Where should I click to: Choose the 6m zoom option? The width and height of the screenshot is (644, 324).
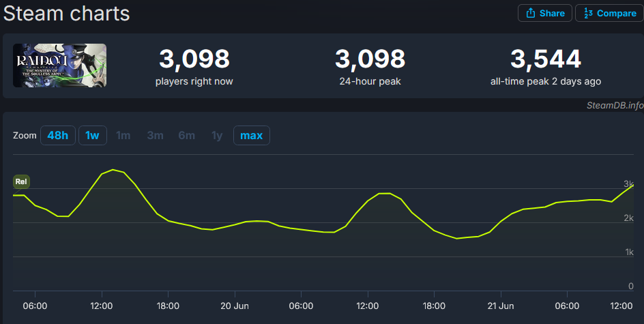186,136
